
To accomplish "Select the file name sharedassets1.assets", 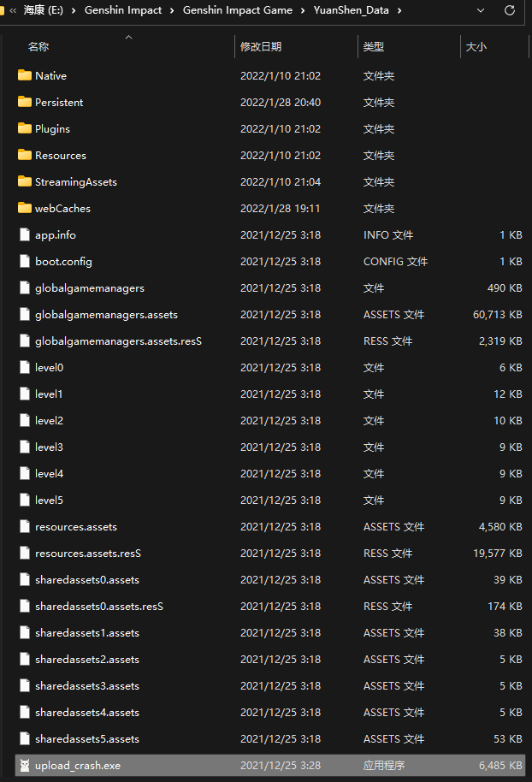I will click(87, 632).
